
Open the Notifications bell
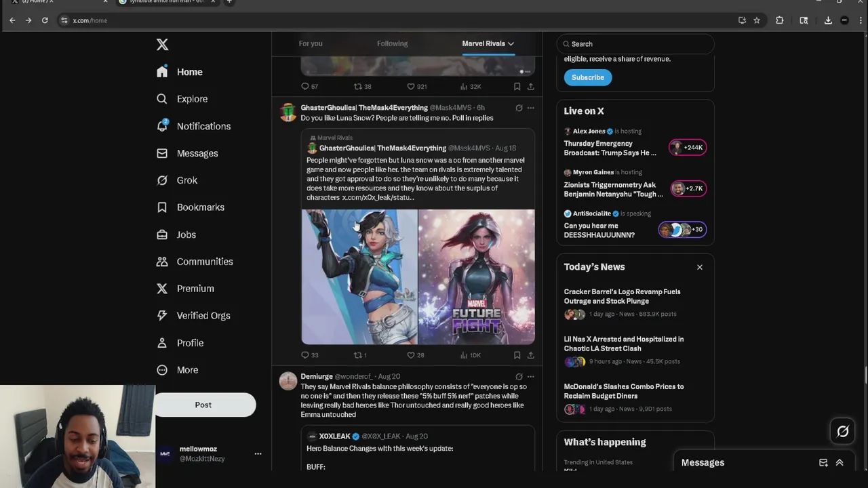(193, 126)
